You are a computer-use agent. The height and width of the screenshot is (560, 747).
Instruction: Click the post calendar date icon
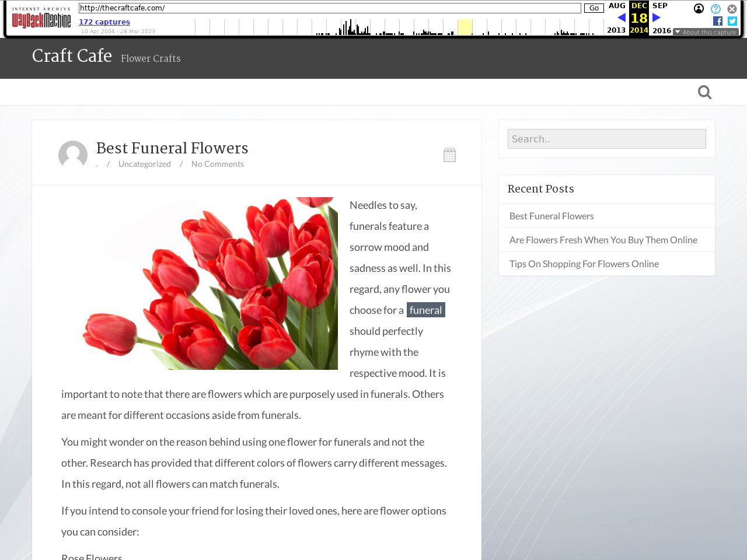coord(449,155)
